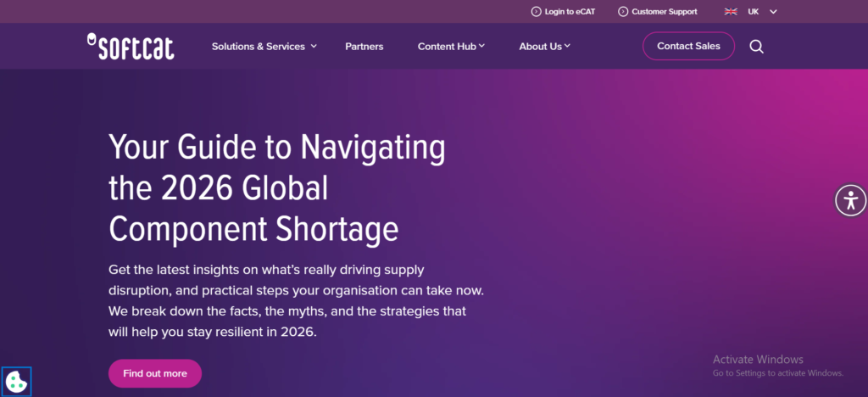Click the Find out more button
Viewport: 868px width, 397px height.
point(155,373)
